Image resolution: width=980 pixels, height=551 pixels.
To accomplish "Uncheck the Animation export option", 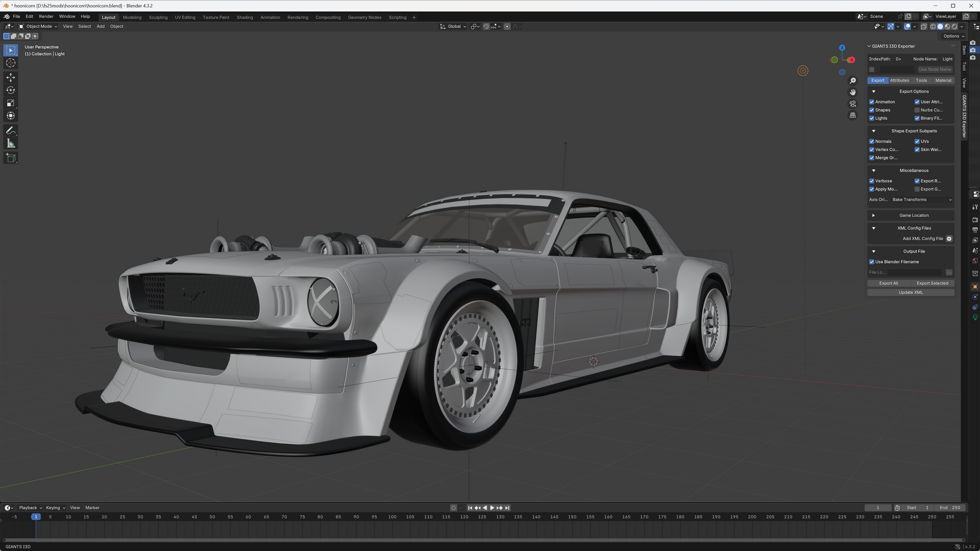I will (872, 102).
